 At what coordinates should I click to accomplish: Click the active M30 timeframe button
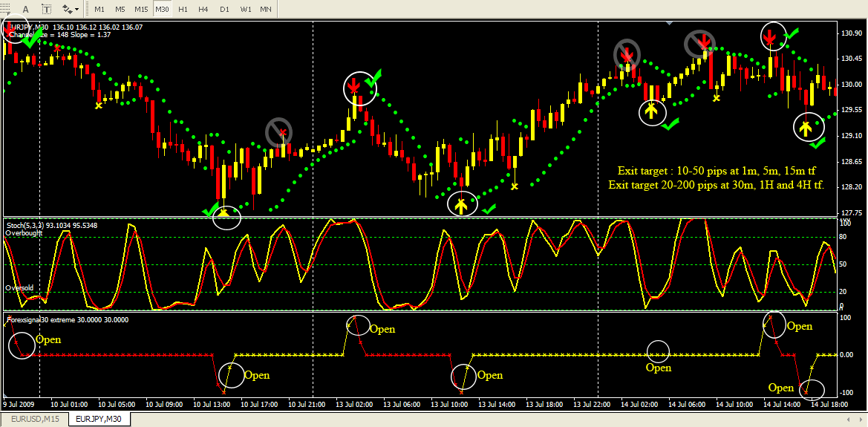coord(162,9)
